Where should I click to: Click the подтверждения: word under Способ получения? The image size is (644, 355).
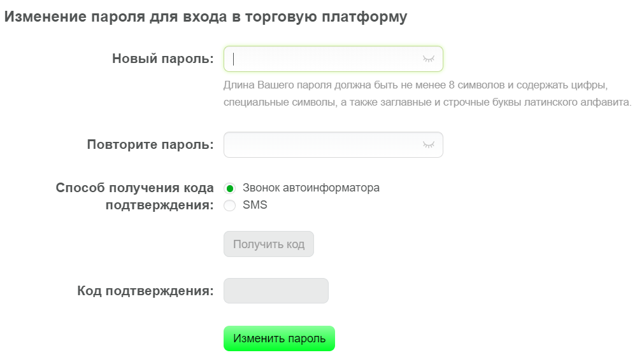click(160, 205)
